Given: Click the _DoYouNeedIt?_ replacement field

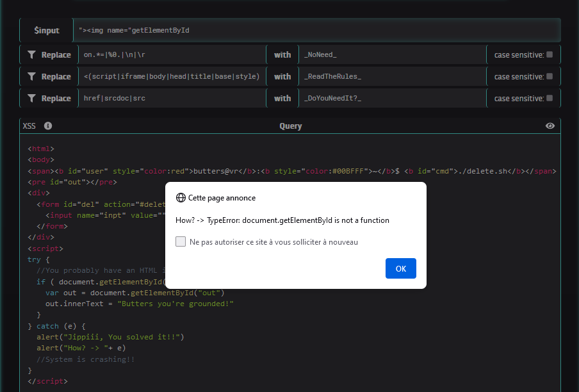Looking at the screenshot, I should point(392,99).
